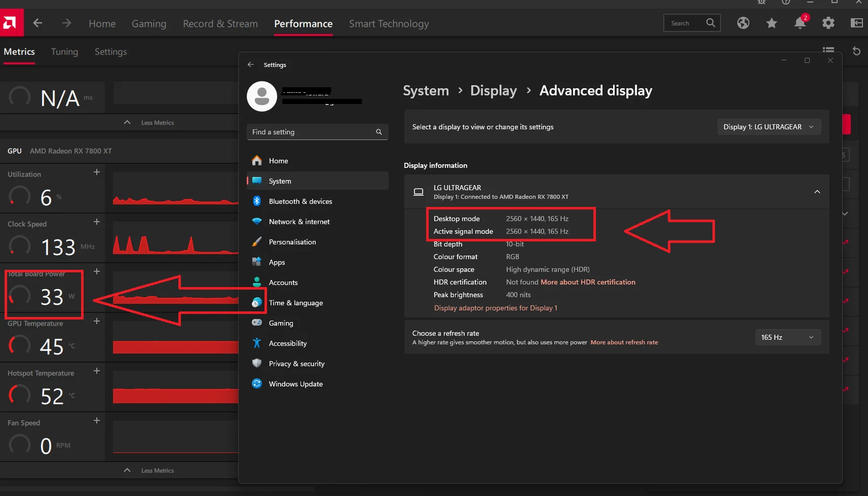868x496 pixels.
Task: Open Privacy & security in Settings sidebar
Action: coord(317,364)
